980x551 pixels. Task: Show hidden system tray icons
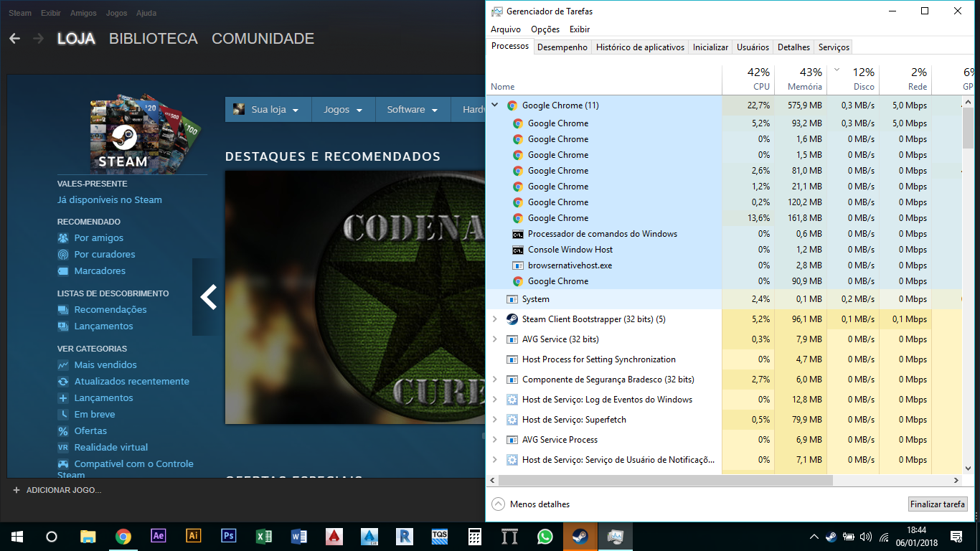point(814,537)
